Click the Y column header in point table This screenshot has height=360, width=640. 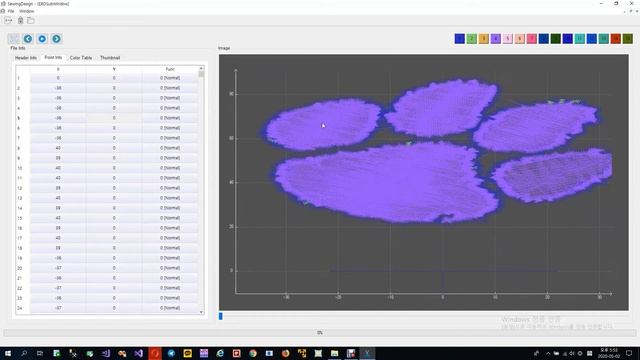point(114,69)
